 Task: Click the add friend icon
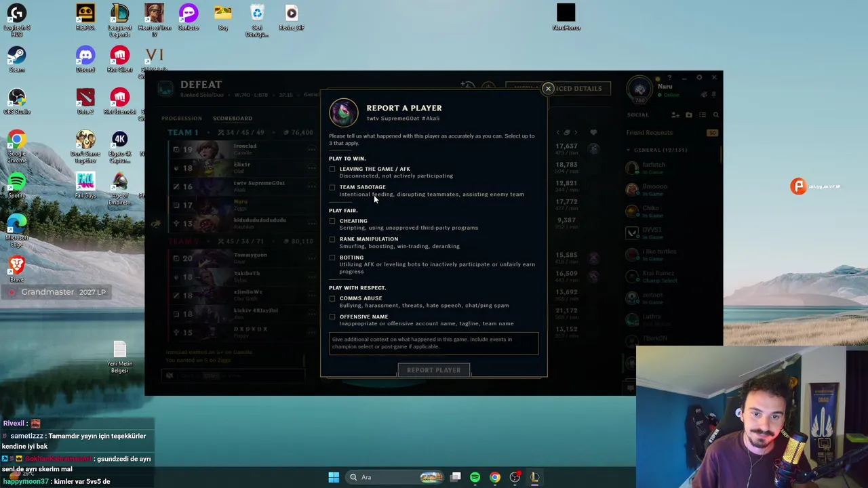[677, 115]
